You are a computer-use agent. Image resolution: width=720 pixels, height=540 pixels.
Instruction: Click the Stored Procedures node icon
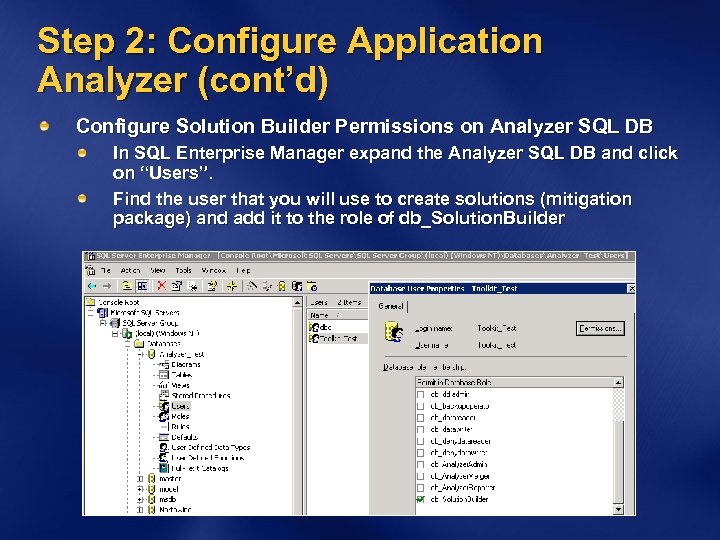(163, 395)
